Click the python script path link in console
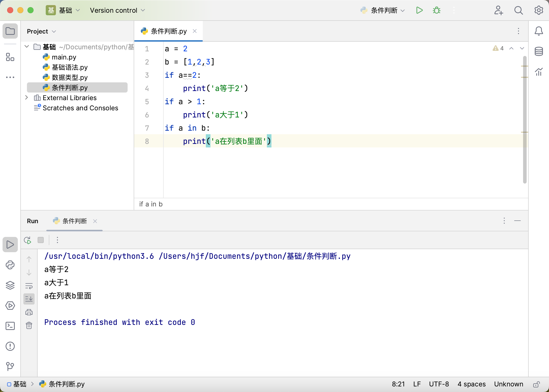Image resolution: width=549 pixels, height=392 pixels. [x=255, y=256]
